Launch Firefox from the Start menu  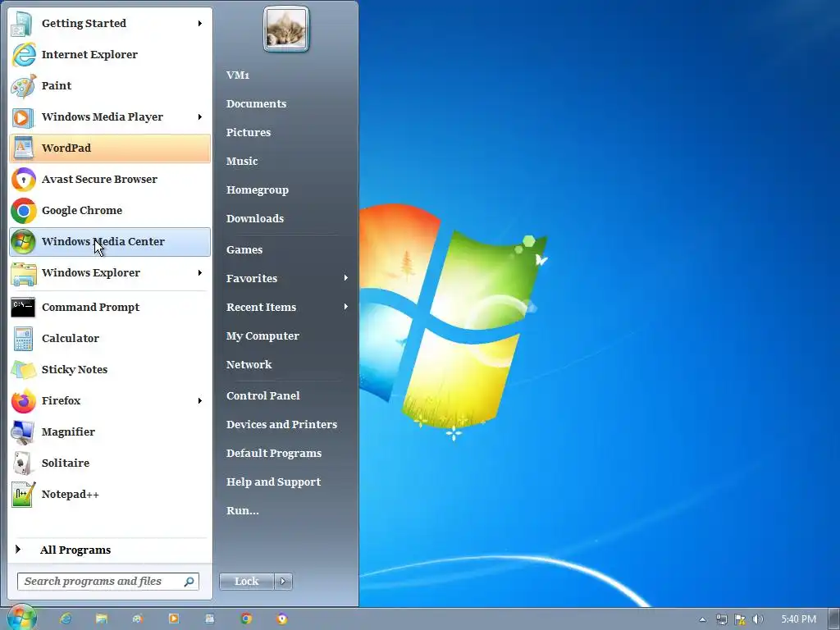click(x=110, y=400)
